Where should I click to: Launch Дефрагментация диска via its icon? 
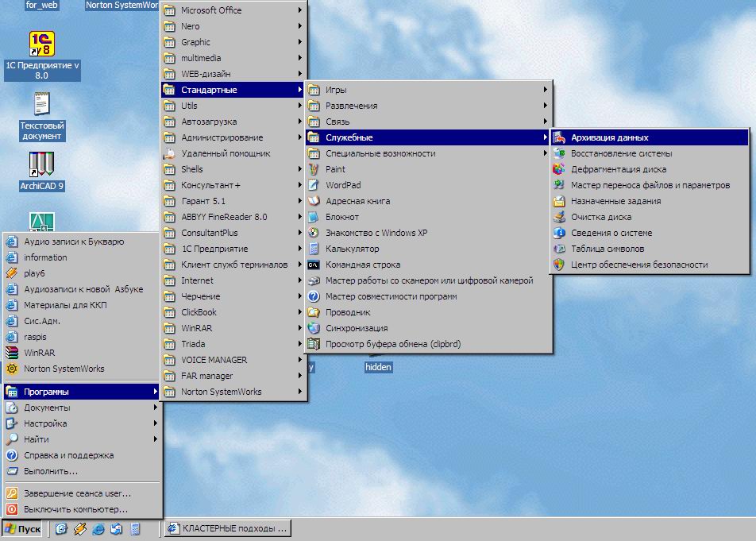[x=559, y=169]
